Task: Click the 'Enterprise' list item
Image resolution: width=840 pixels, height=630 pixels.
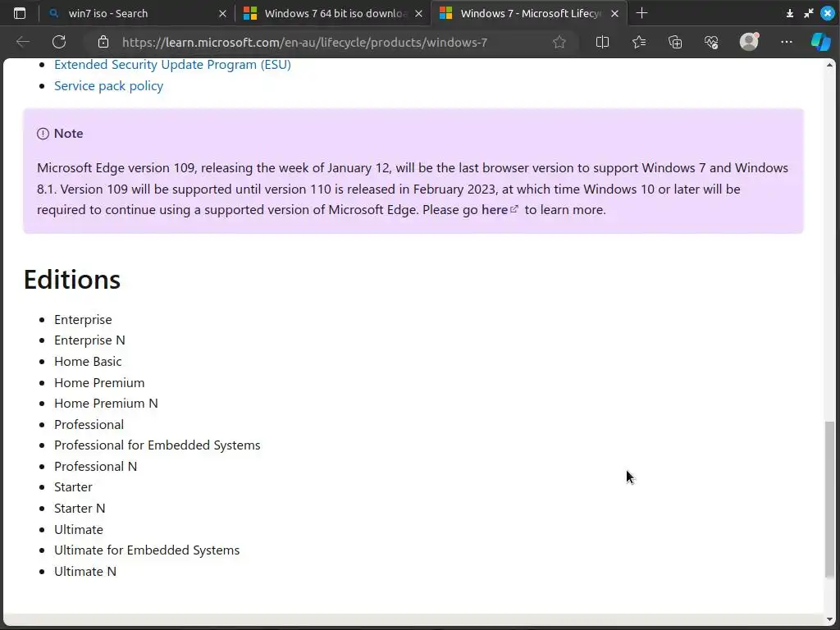Action: [83, 320]
